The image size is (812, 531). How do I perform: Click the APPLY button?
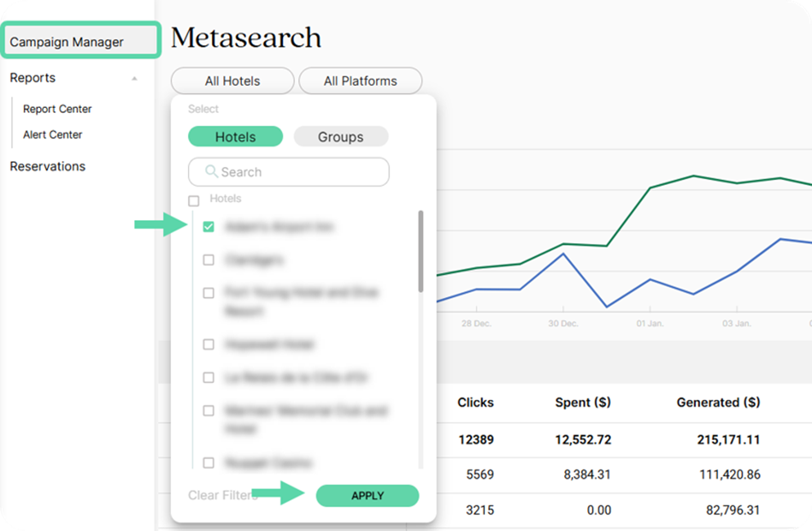click(368, 496)
